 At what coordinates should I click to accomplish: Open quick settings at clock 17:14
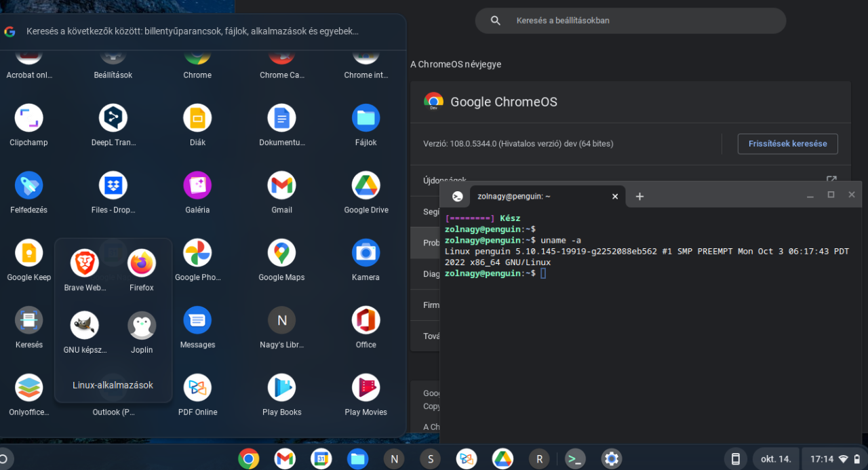[834, 459]
